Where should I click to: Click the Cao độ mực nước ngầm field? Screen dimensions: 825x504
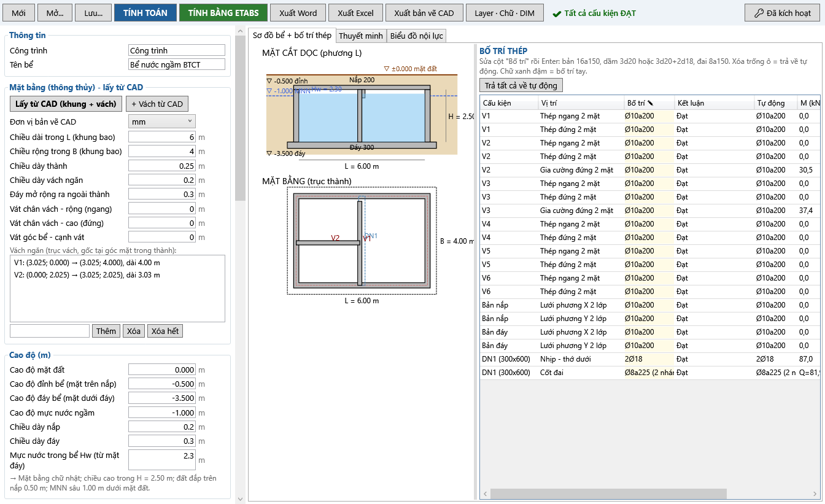point(162,413)
